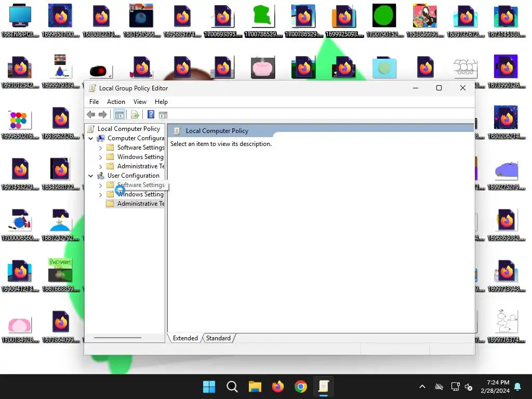Select green blob desktop file 1700786529
This screenshot has width=532, height=399.
pos(263,20)
